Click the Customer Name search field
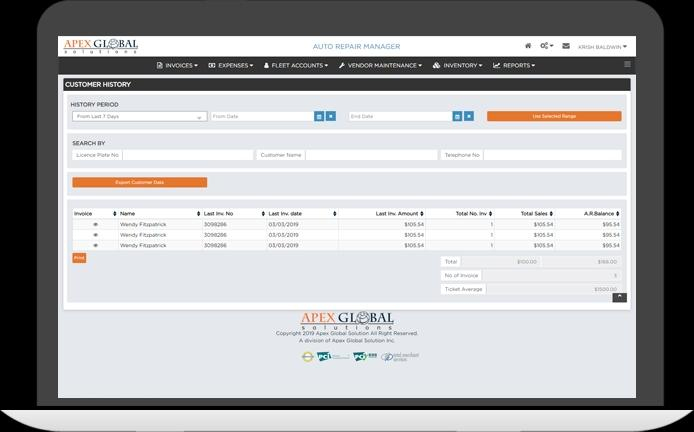 (371, 155)
